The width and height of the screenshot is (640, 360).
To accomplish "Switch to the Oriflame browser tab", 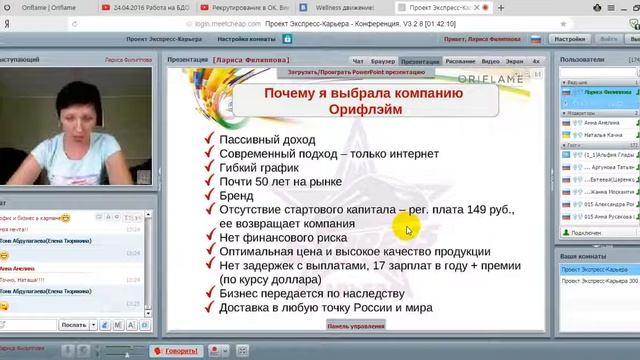I will pos(48,8).
